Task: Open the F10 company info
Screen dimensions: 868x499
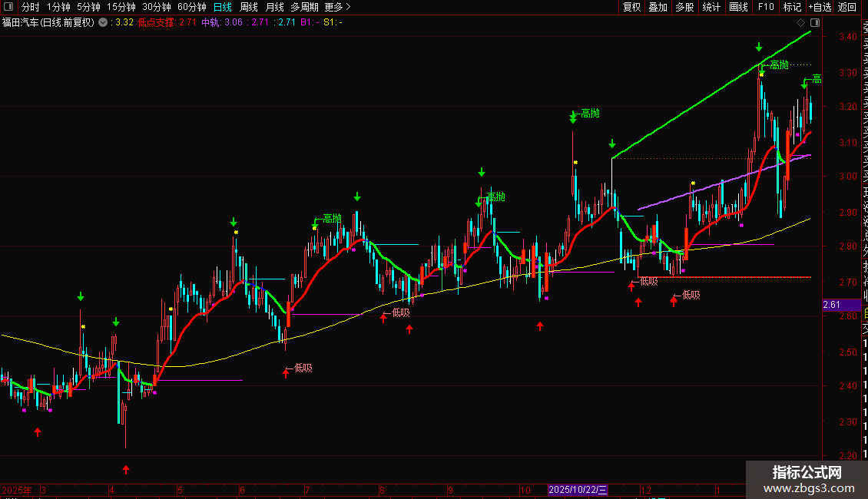Action: (x=766, y=7)
